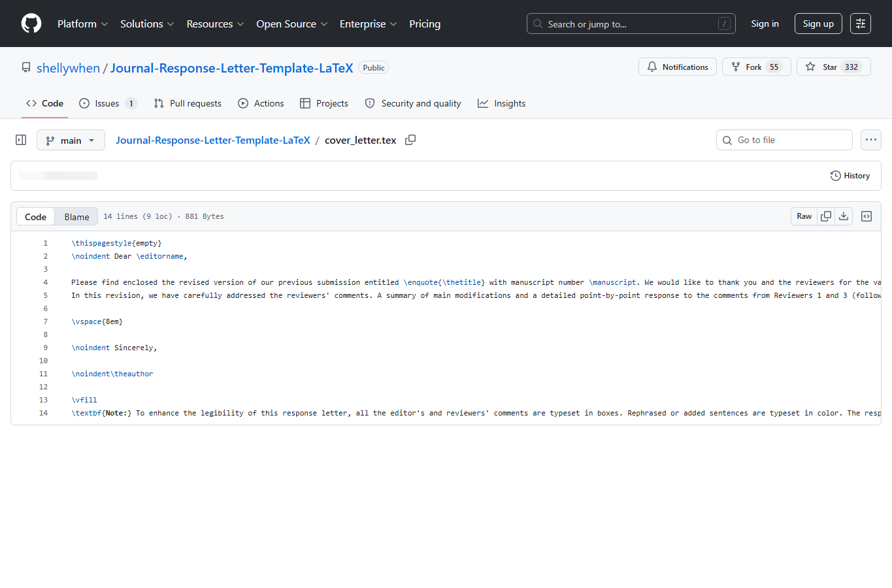Image resolution: width=892 pixels, height=588 pixels.
Task: Copy the cover_letter.tex file path
Action: (x=410, y=140)
